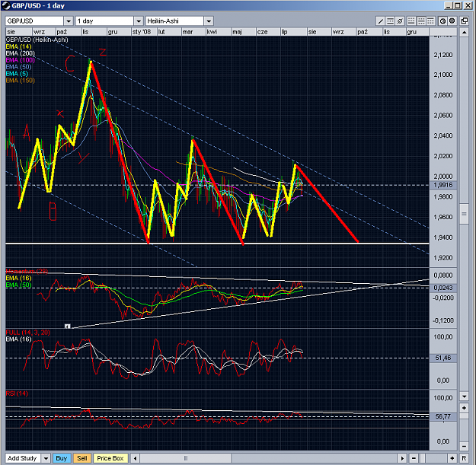Click the horizontal time scrollbar thumb

point(186,458)
